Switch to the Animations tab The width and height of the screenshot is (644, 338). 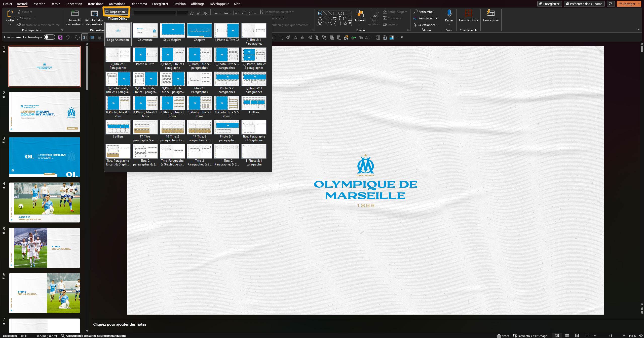click(x=117, y=4)
